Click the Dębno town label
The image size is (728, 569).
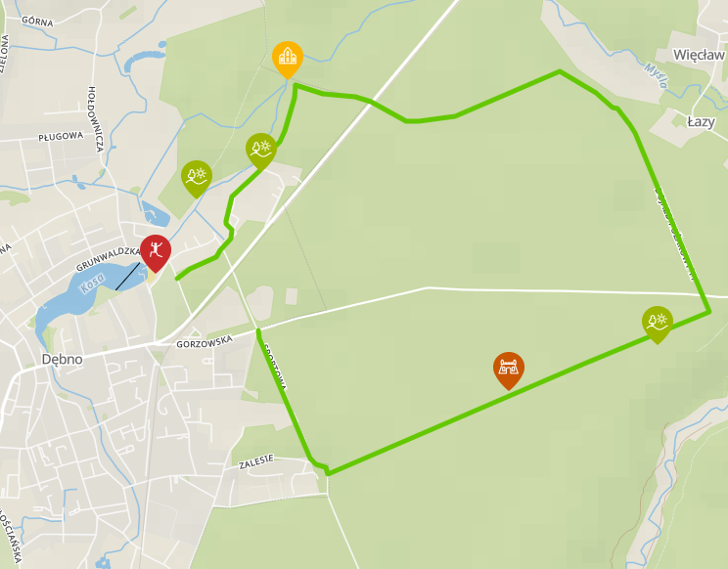(63, 360)
